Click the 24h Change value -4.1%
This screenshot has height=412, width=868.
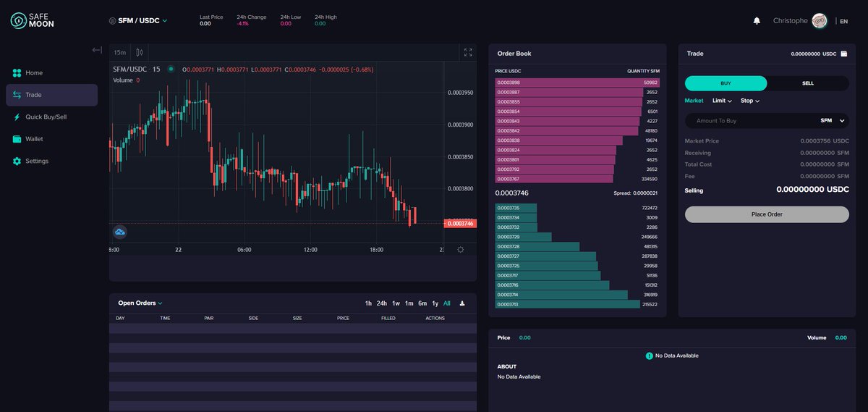click(242, 24)
